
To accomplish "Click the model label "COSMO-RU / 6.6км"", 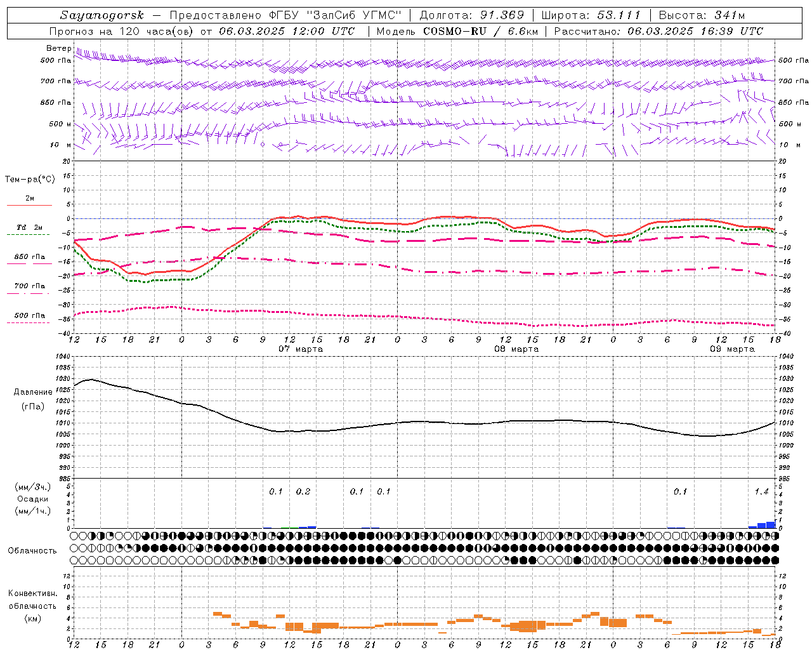I will tap(480, 31).
